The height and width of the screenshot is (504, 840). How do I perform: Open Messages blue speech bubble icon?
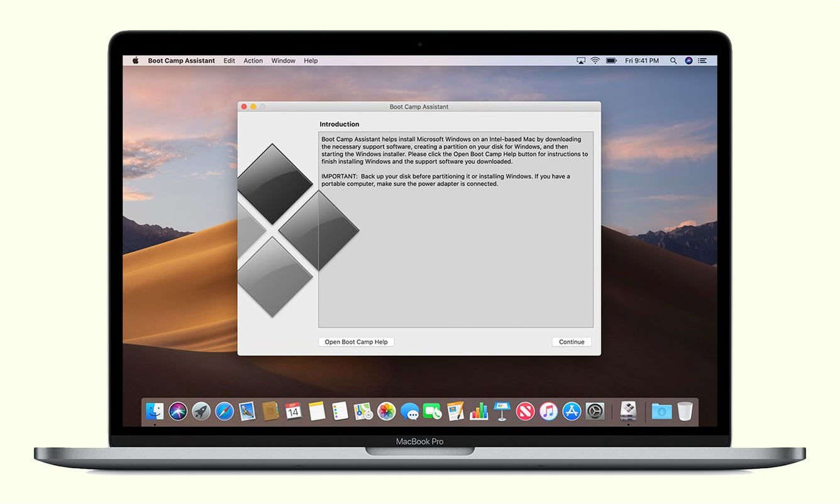409,412
